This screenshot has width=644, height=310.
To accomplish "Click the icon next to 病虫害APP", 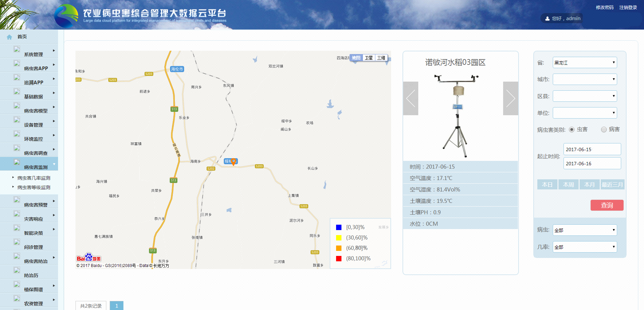I will point(17,63).
